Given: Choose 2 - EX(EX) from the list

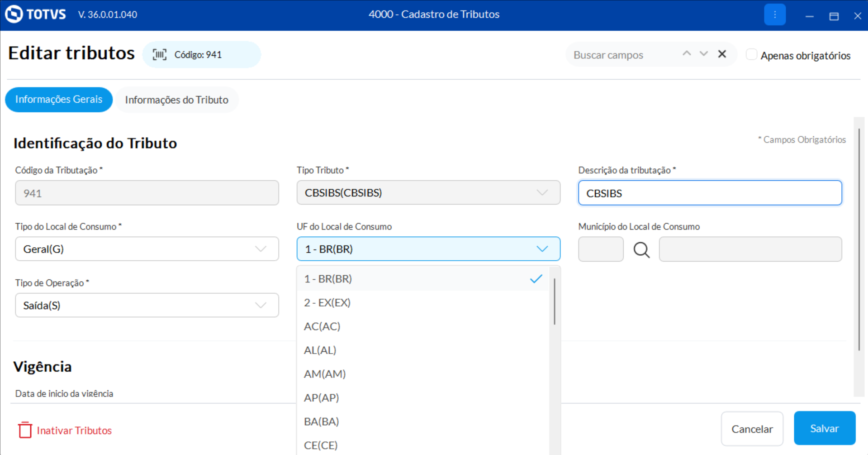Looking at the screenshot, I should pos(327,303).
